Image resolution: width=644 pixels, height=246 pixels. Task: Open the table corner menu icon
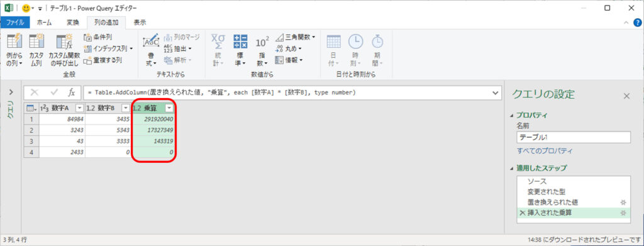[31, 108]
